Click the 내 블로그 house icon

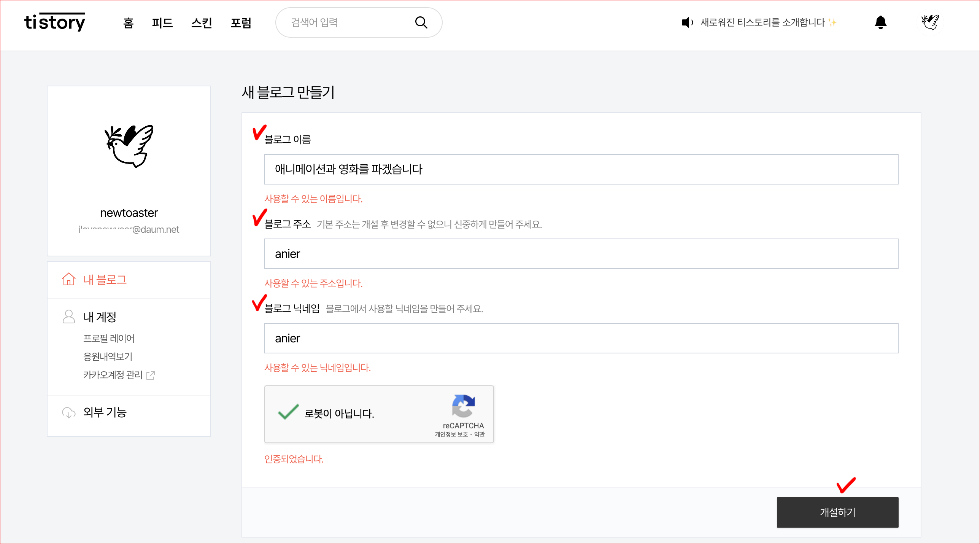69,279
